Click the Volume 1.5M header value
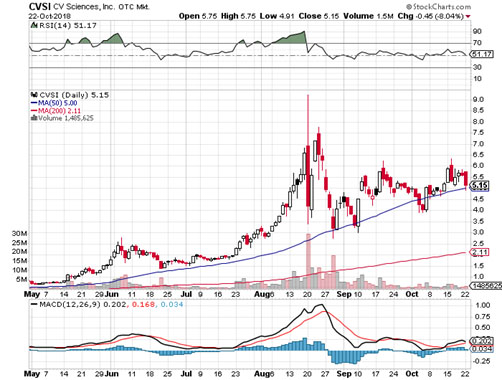This screenshot has height=380, width=502. (368, 16)
